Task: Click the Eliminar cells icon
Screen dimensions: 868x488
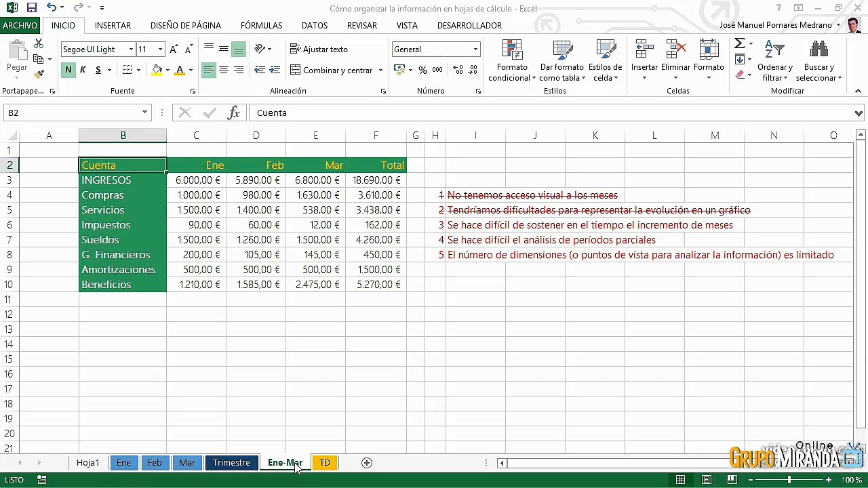Action: [675, 49]
